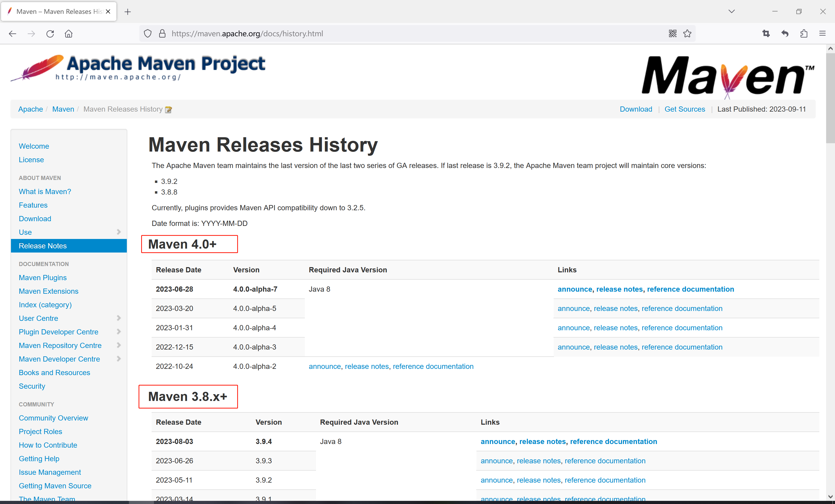Open the extensions puzzle icon
The height and width of the screenshot is (504, 835).
(804, 34)
